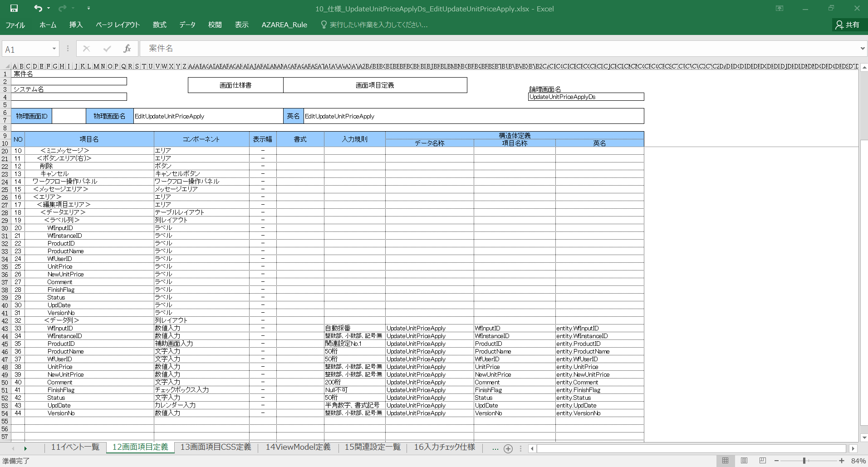Image resolution: width=868 pixels, height=467 pixels.
Task: Select the 関連設定No.1 cell
Action: point(355,344)
